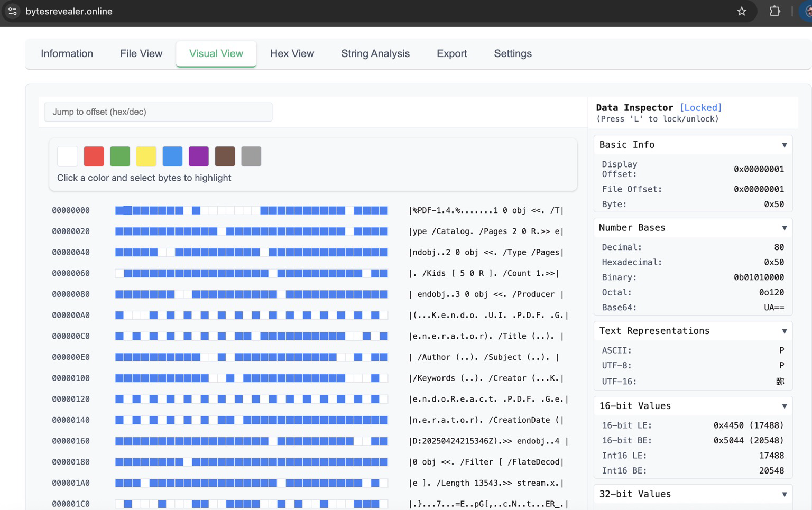Click offset label 00000100
This screenshot has width=812, height=510.
[71, 378]
